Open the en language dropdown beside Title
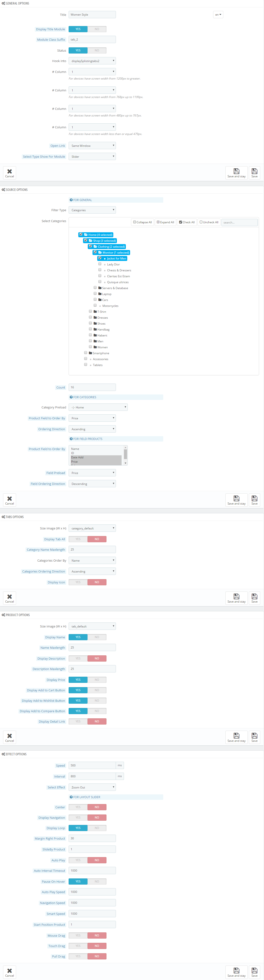Viewport: 264px width, 980px height. (x=218, y=15)
